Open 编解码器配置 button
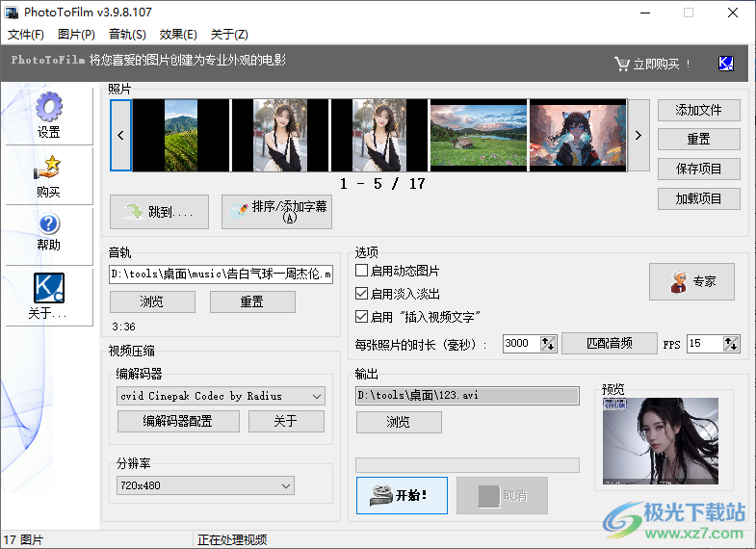Screen dimensions: 756x549 [x=178, y=421]
